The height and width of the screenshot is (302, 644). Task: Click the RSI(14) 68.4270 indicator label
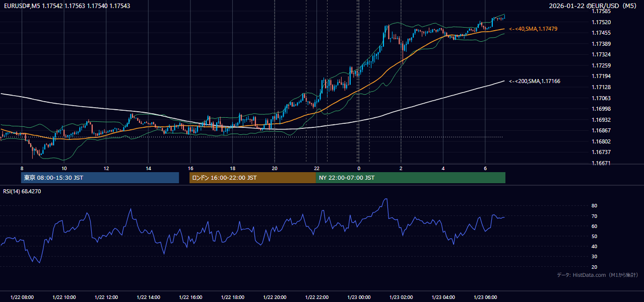coord(22,191)
